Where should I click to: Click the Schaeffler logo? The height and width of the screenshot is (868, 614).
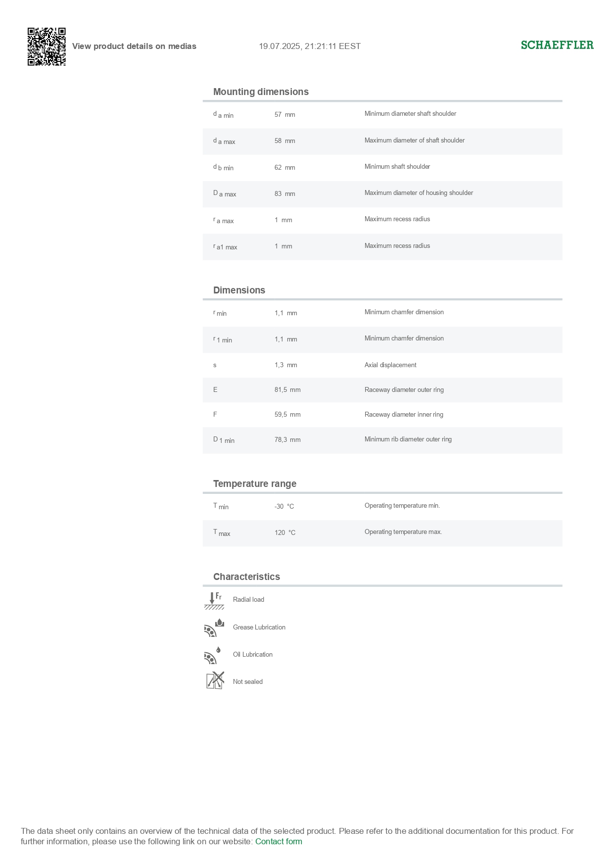pos(557,45)
